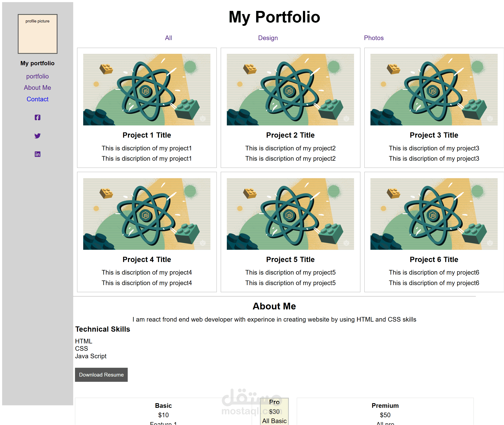Screen dimensions: 504x425
Task: Select the Design projects filter
Action: coord(268,38)
